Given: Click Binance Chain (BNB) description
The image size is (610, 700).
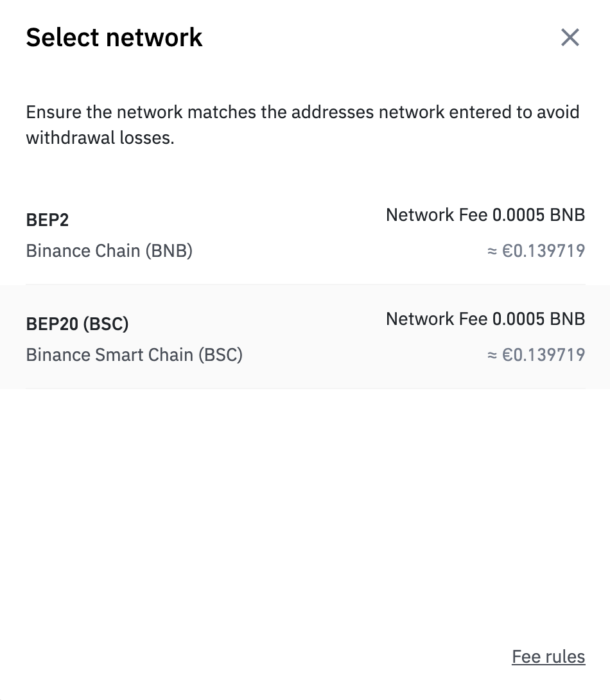Looking at the screenshot, I should (x=109, y=250).
